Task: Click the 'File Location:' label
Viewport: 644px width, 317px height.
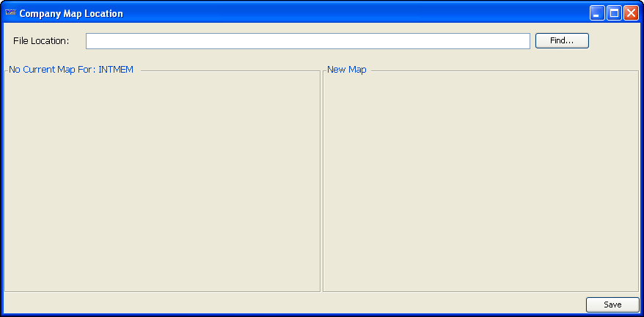Action: pyautogui.click(x=41, y=41)
